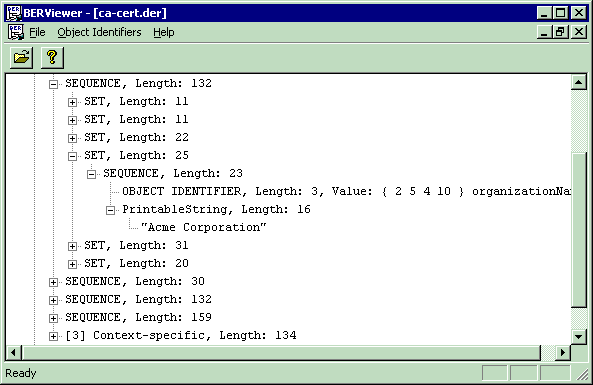This screenshot has width=593, height=385.
Task: Expand the SEQUENCE, Length: 159 node
Action: click(53, 318)
